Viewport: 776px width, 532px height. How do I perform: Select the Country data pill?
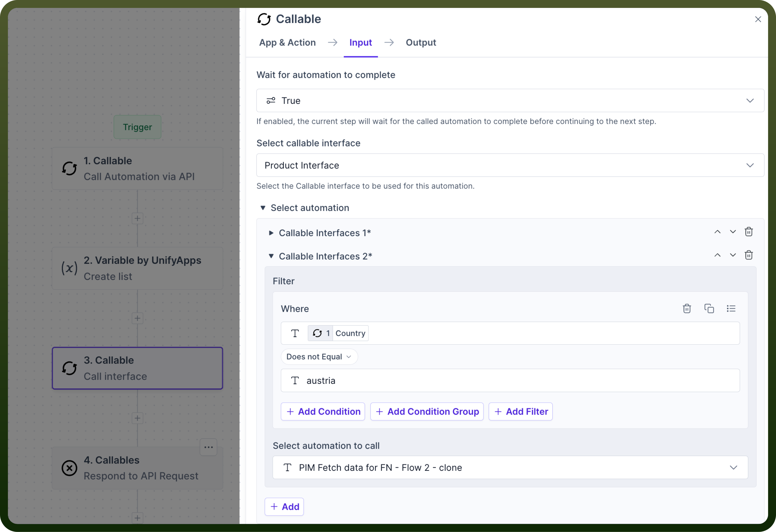[x=338, y=333]
